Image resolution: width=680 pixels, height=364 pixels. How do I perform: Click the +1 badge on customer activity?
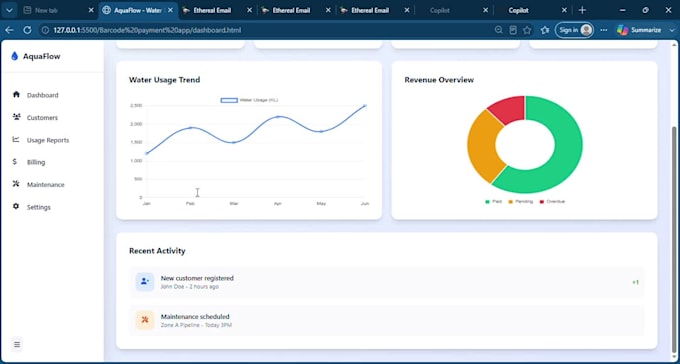click(635, 282)
